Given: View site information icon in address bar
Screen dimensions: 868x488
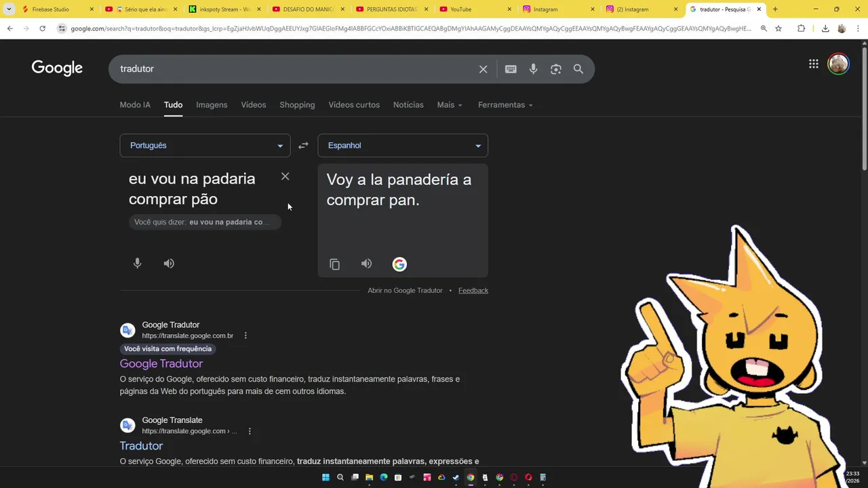Looking at the screenshot, I should 62,28.
